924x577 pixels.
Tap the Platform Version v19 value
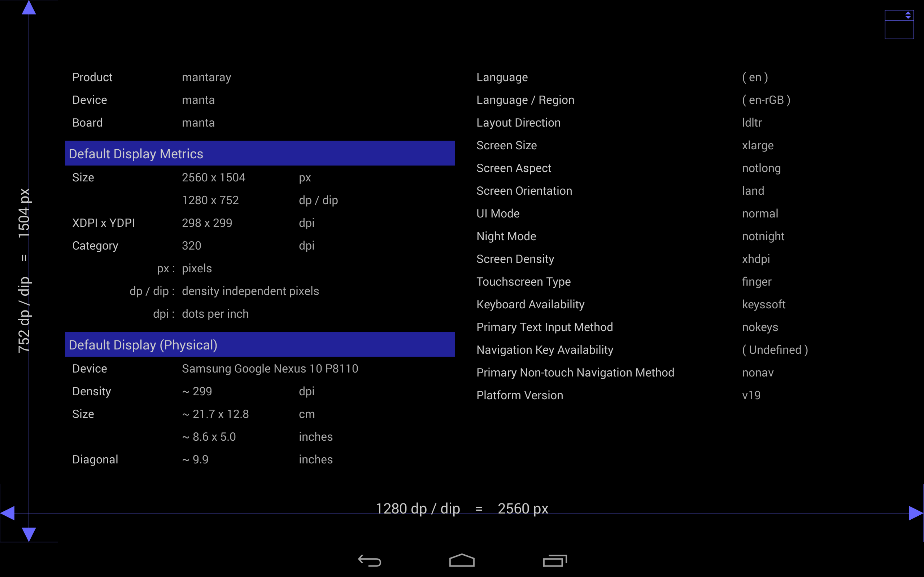click(x=751, y=395)
